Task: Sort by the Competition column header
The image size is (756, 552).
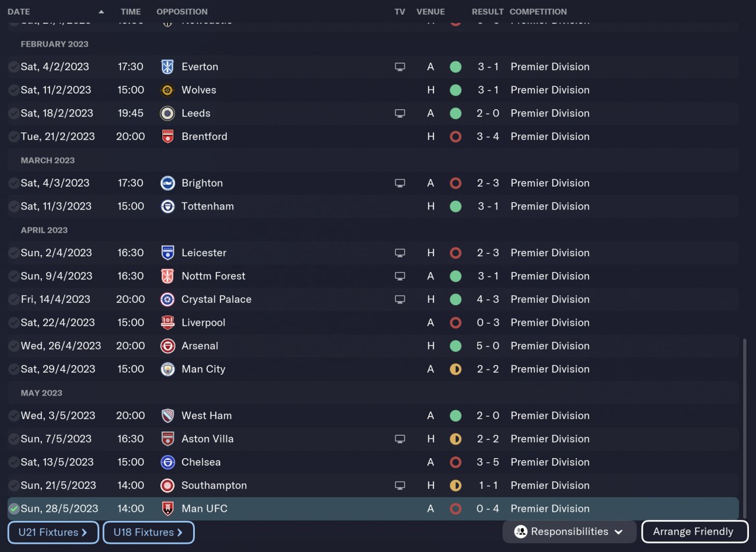Action: [x=537, y=12]
